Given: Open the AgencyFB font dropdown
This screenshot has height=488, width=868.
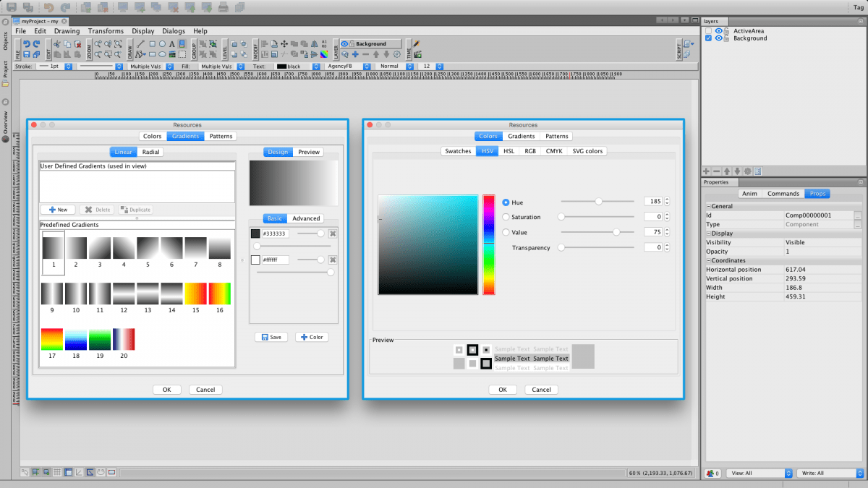Looking at the screenshot, I should click(367, 66).
